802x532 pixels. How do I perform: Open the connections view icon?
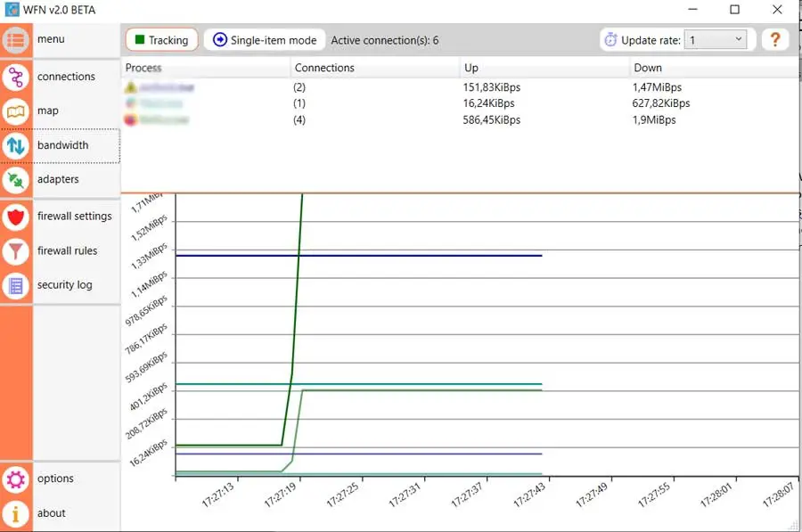pyautogui.click(x=15, y=78)
